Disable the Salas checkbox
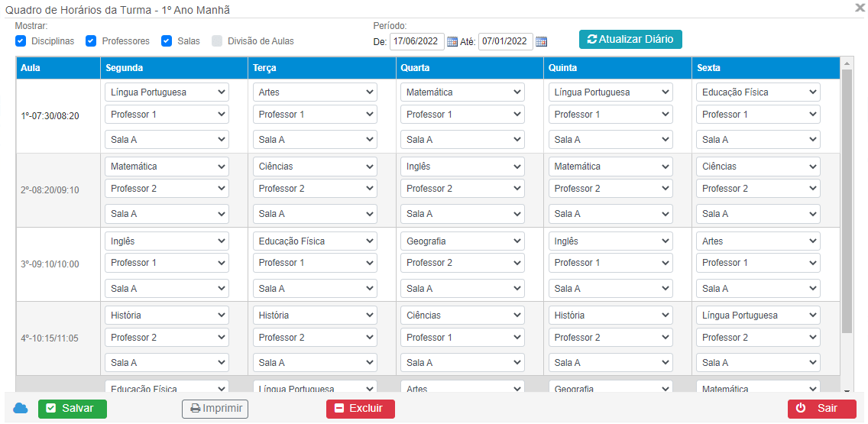The height and width of the screenshot is (424, 868). coord(167,41)
